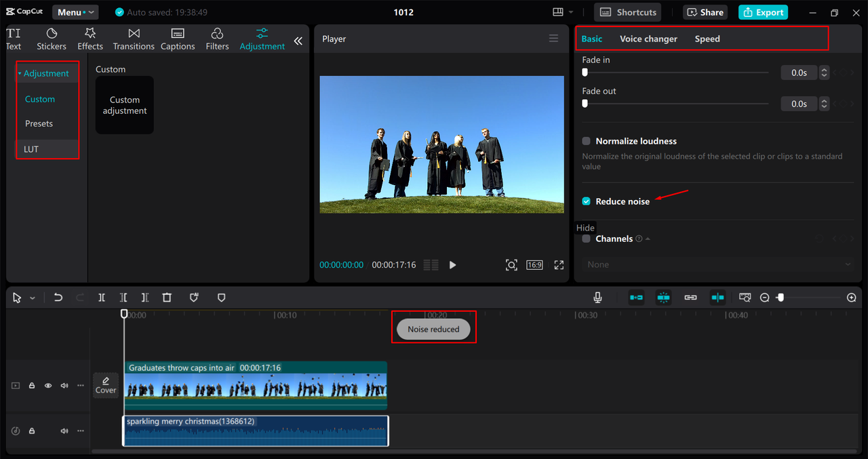Click the layout icon in title bar

(558, 12)
